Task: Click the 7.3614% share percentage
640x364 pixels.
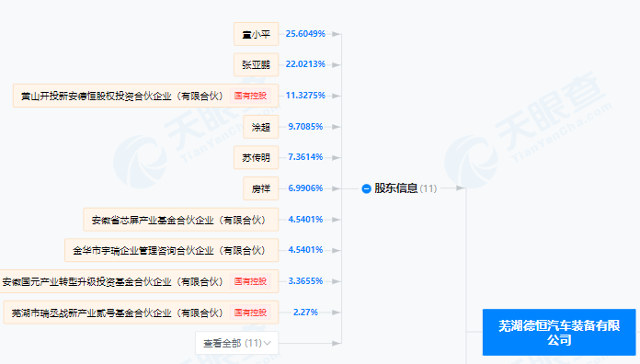Action: 305,157
